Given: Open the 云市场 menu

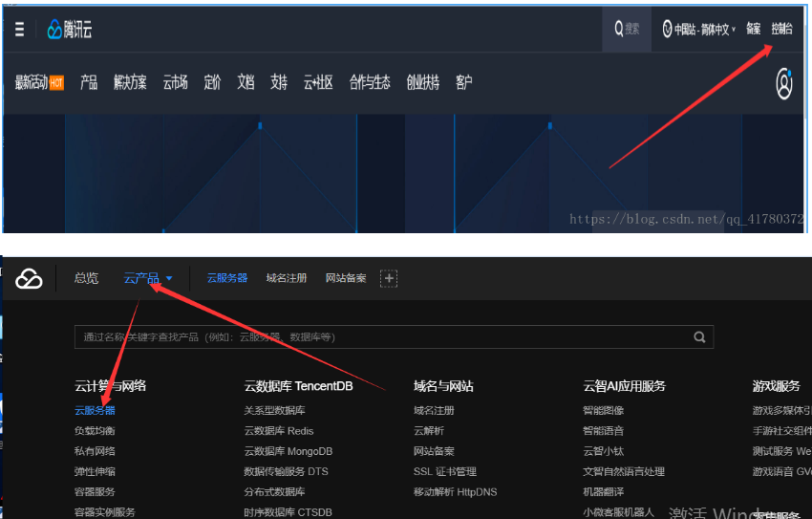Looking at the screenshot, I should [176, 82].
